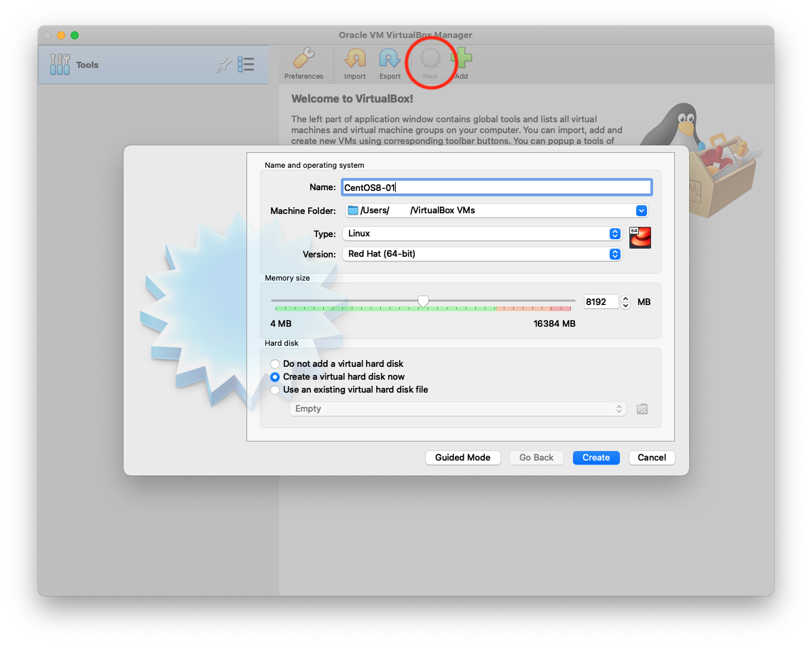Cancel the create virtual machine dialog
812x646 pixels.
tap(652, 457)
